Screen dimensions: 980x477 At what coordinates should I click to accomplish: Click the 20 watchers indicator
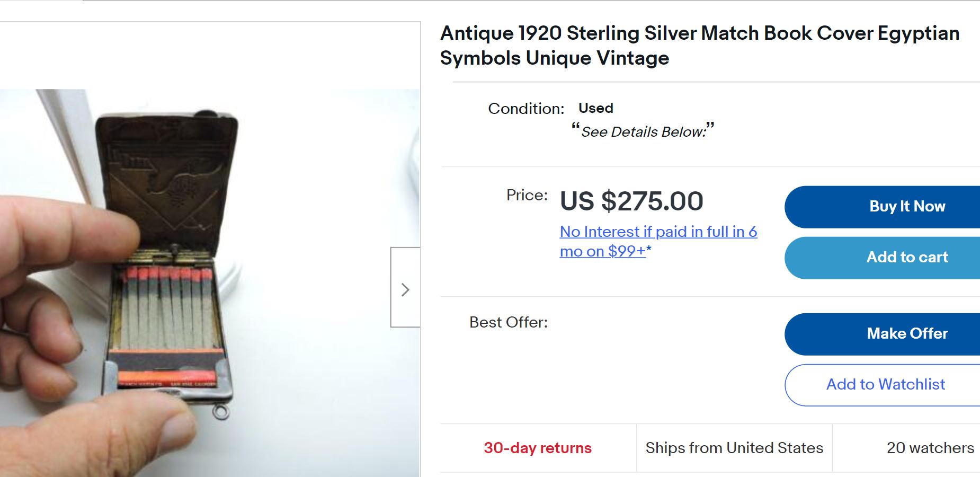930,448
